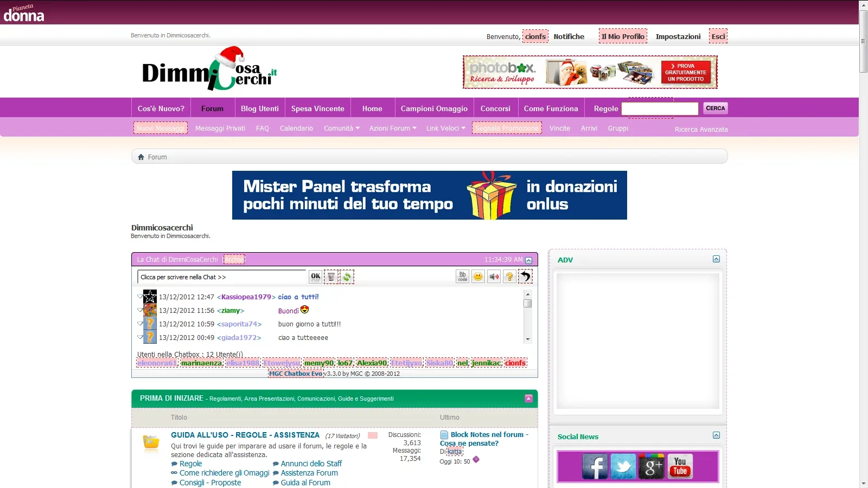Open Kassiopea1979's star avatar
This screenshot has width=868, height=488.
[150, 297]
